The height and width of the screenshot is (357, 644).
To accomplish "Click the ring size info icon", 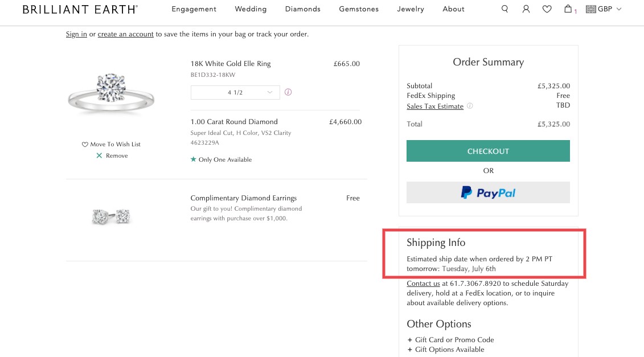I will (288, 92).
